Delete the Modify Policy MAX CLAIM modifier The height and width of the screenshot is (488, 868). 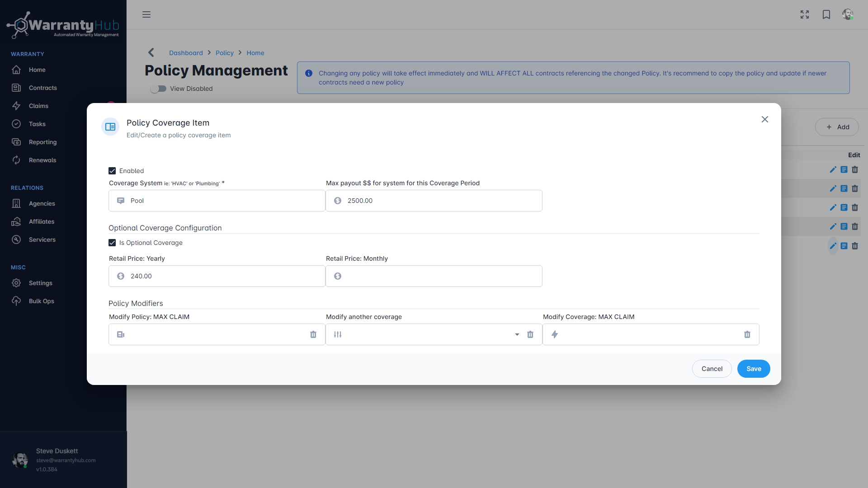[313, 334]
